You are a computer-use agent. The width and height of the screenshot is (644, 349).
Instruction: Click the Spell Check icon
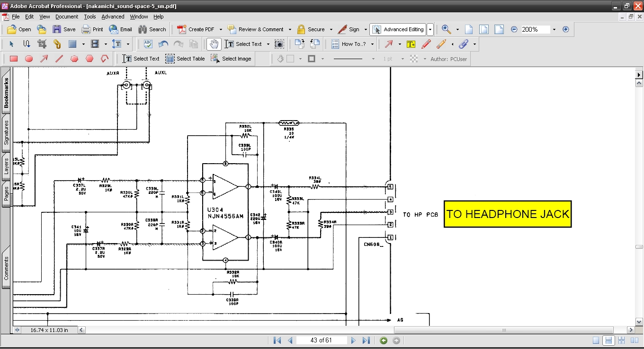[x=148, y=44]
